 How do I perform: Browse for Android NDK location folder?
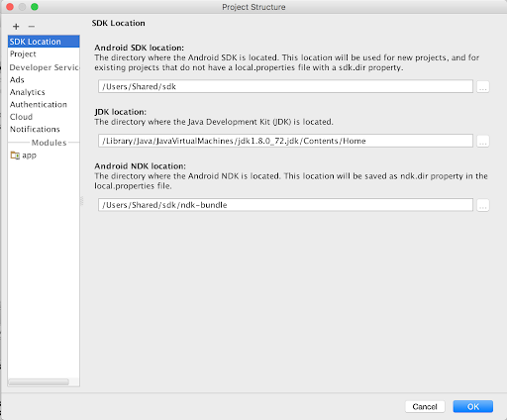(483, 205)
